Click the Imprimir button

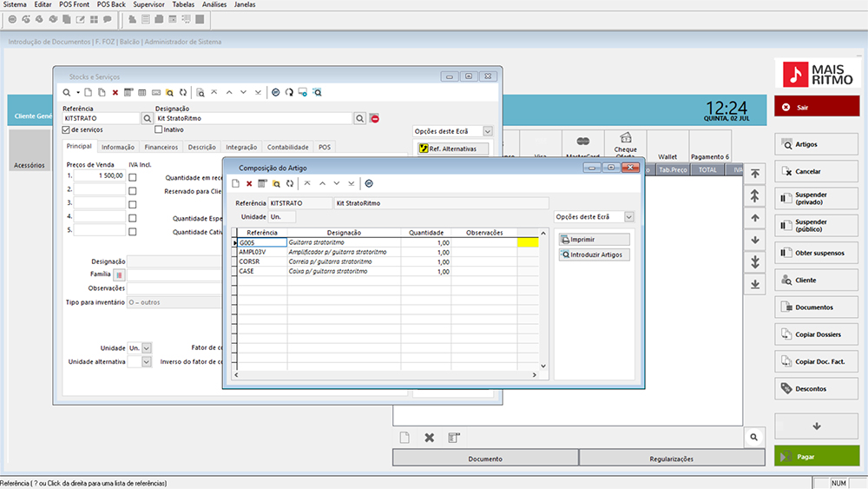click(594, 240)
